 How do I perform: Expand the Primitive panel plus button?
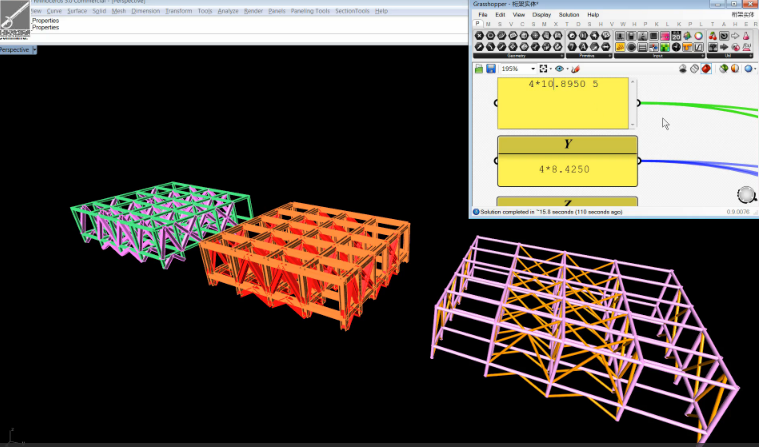click(x=610, y=56)
